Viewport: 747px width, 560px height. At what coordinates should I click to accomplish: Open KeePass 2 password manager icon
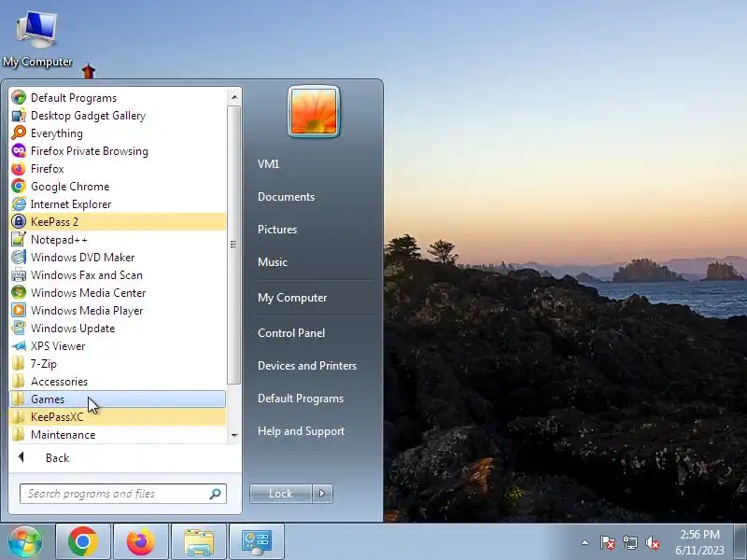click(x=19, y=222)
